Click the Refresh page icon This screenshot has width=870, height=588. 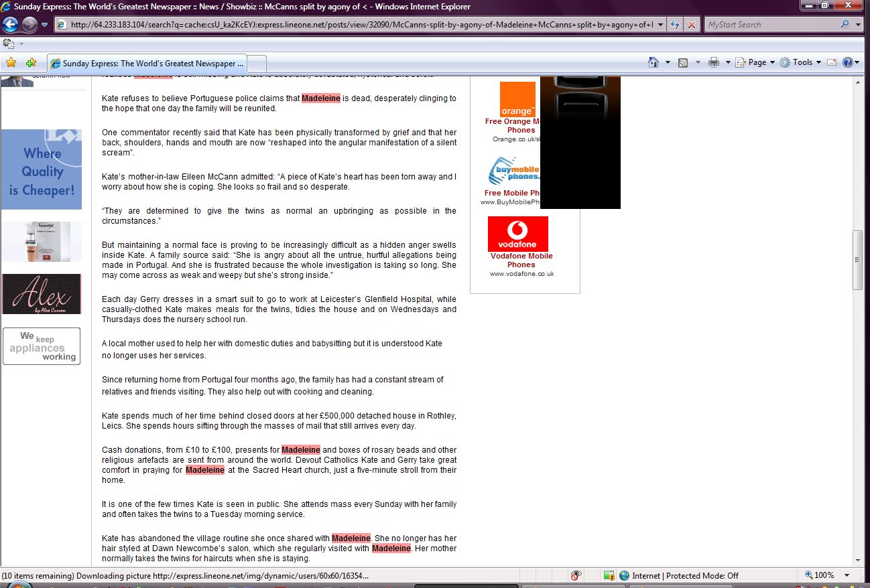[675, 25]
